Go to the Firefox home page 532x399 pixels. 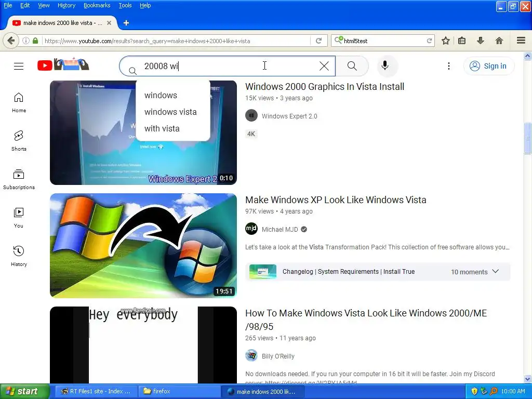point(499,41)
